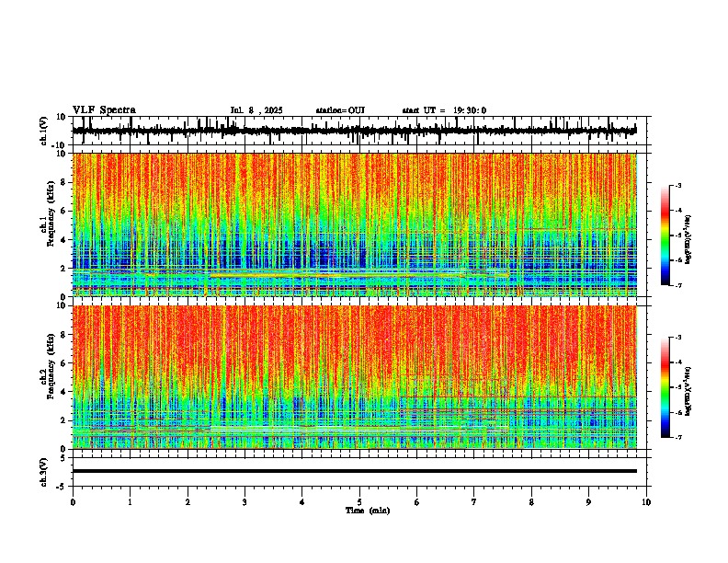
Task: Click the "-7" label on ch.2 colorbar
Action: pyautogui.click(x=677, y=437)
